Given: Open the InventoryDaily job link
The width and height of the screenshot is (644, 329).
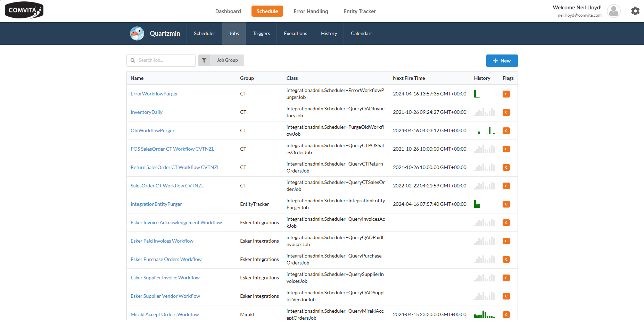Looking at the screenshot, I should pyautogui.click(x=146, y=112).
